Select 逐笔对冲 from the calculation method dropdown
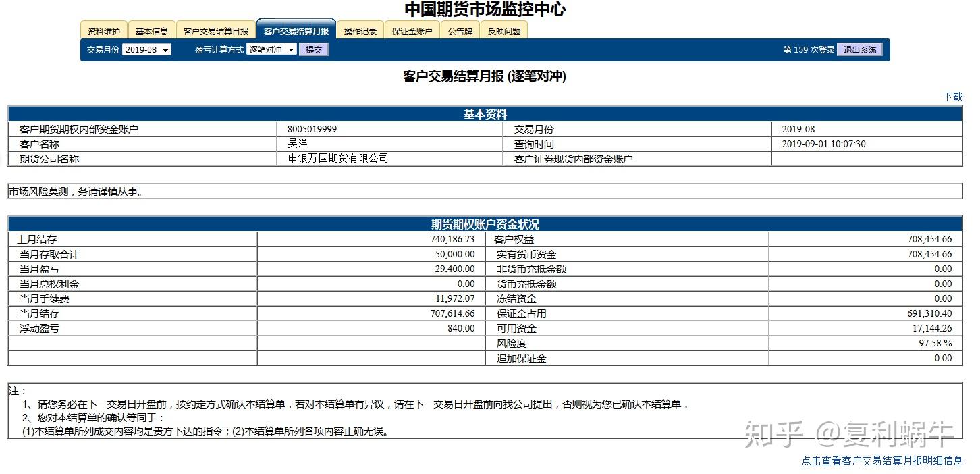Image resolution: width=980 pixels, height=474 pixels. click(267, 49)
